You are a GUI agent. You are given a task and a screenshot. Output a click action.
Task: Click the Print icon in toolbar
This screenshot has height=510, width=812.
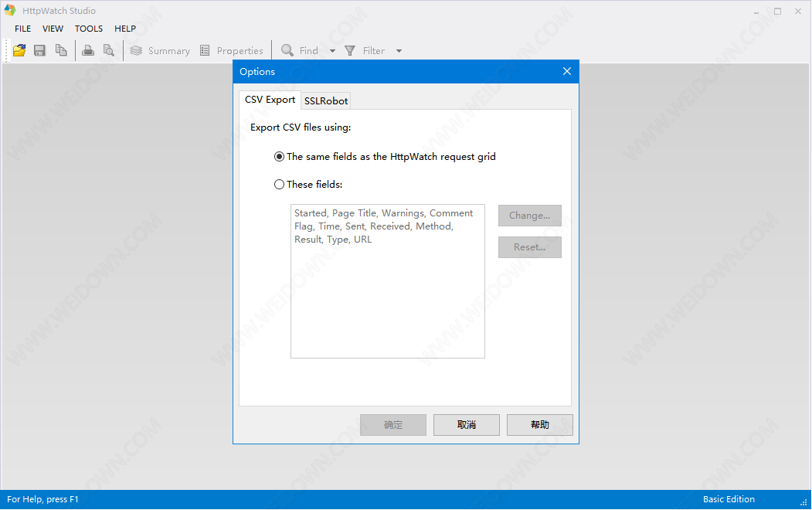coord(88,50)
